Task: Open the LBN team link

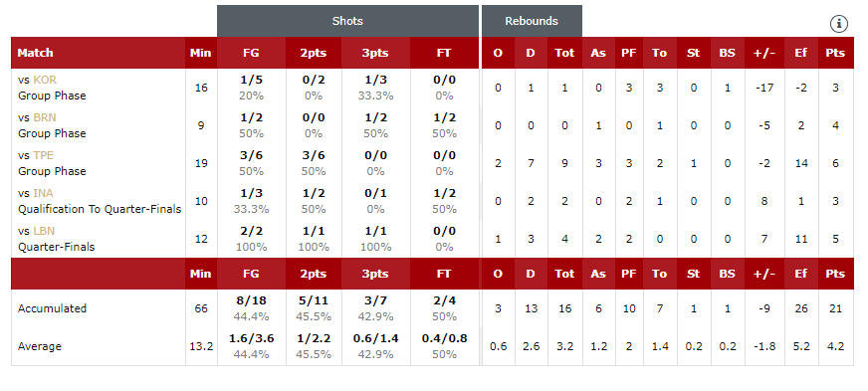Action: [44, 231]
